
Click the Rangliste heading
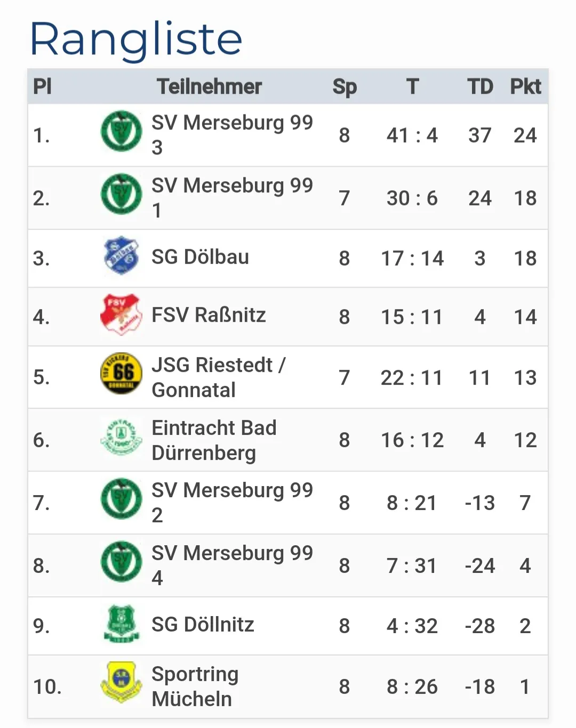(136, 39)
